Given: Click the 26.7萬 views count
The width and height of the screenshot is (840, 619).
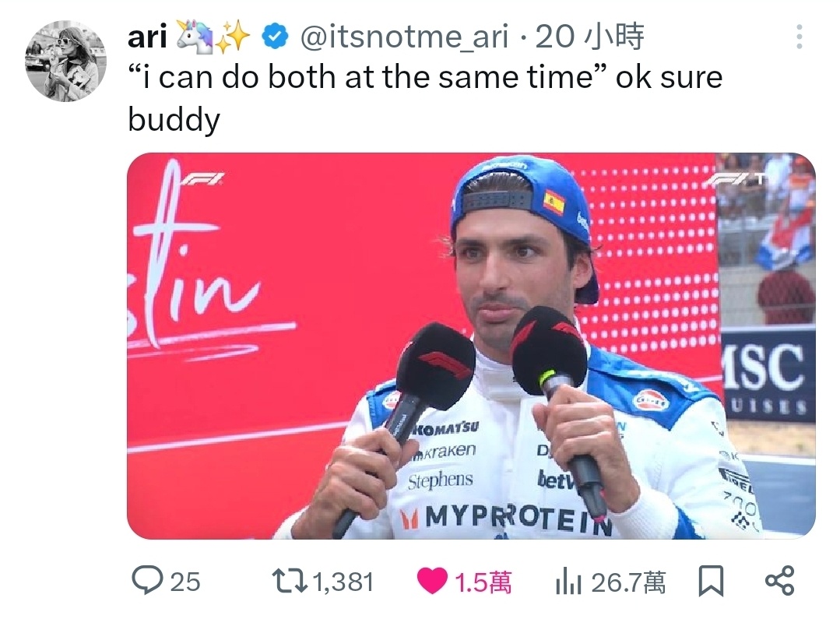Looking at the screenshot, I should 629,582.
